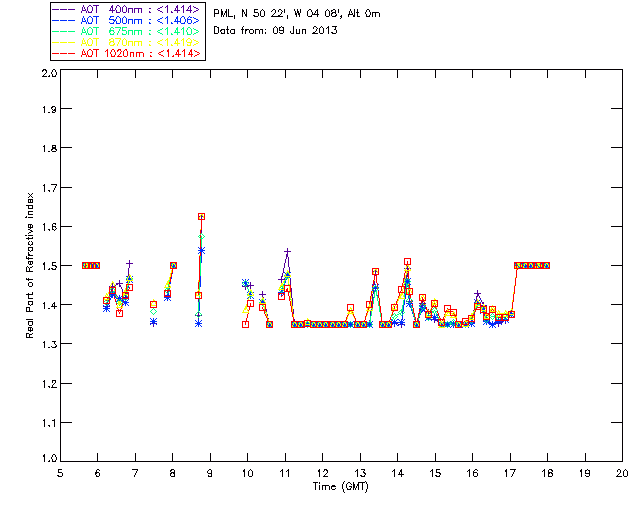Screen dimensions: 640x512
Task: Click the 1.8 label on the y-axis
Action: (49, 148)
